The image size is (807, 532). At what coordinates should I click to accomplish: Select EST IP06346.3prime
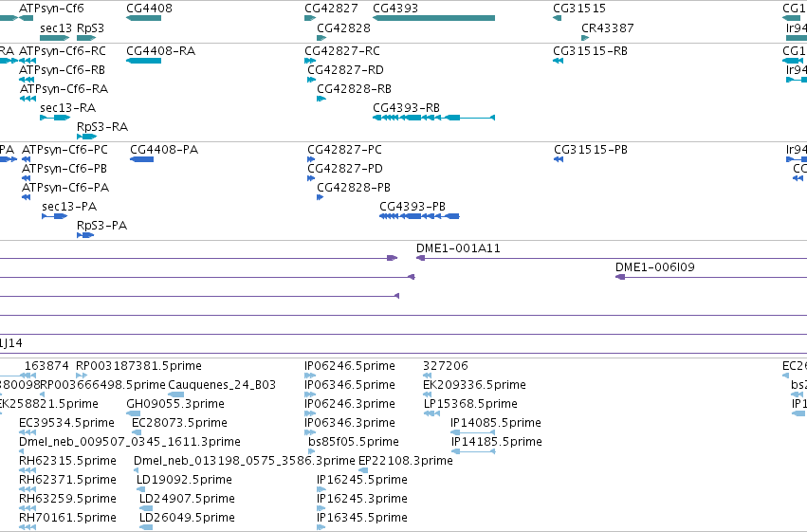coord(350,423)
